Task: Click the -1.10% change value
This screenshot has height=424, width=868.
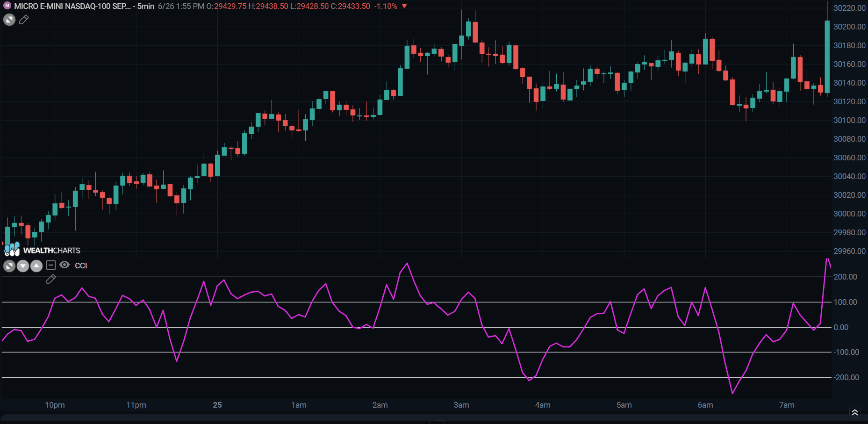Action: tap(386, 6)
